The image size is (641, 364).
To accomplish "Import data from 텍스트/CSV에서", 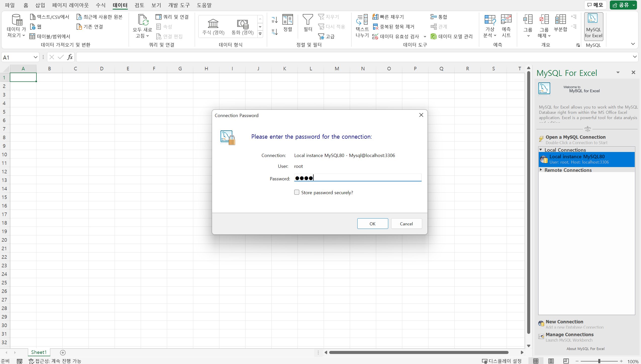I will click(x=50, y=17).
